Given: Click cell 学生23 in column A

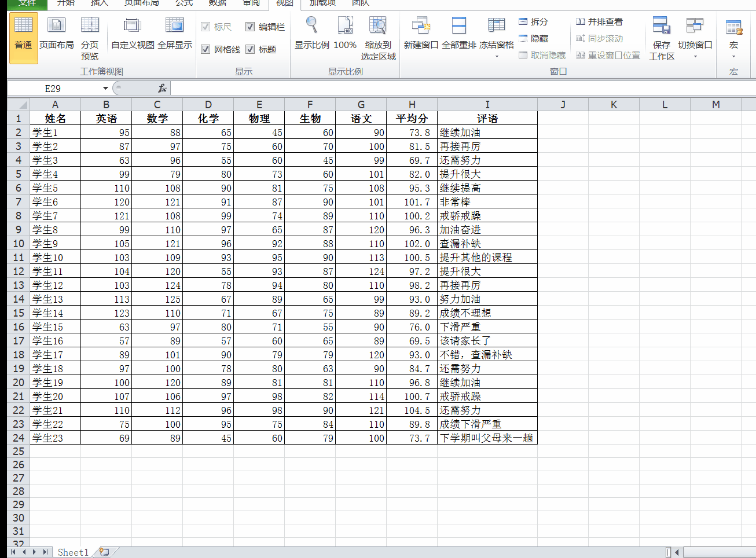Looking at the screenshot, I should click(56, 438).
